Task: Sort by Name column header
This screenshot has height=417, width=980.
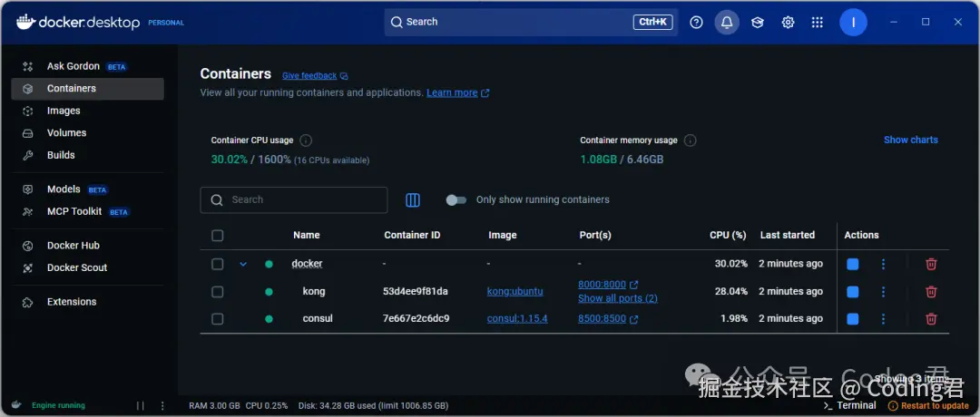Action: click(x=307, y=236)
